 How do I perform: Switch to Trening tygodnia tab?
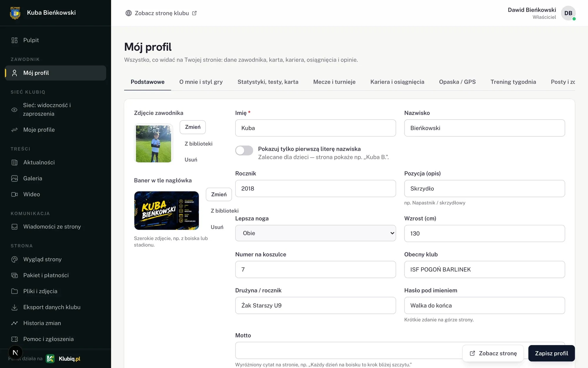[x=513, y=82]
